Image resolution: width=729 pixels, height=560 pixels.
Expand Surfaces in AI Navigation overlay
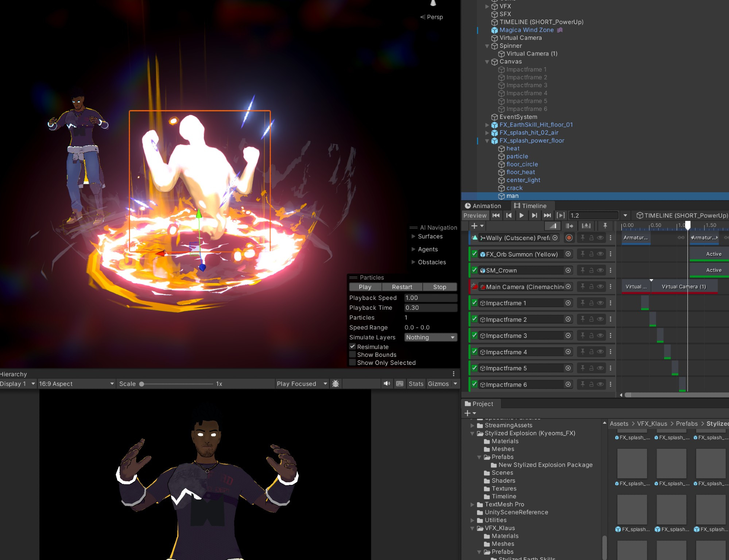click(x=414, y=236)
